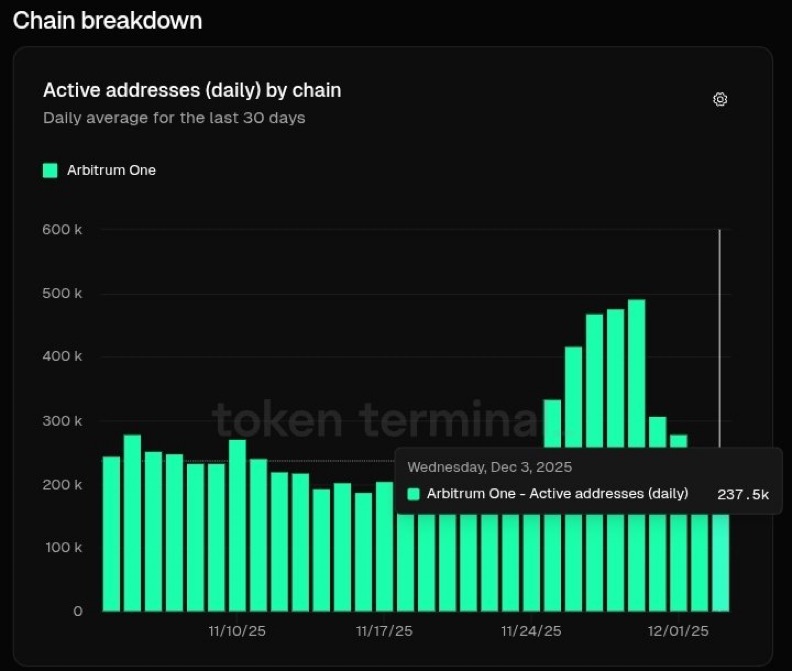792x671 pixels.
Task: Click the Arbitrum One legend color square
Action: coord(50,170)
